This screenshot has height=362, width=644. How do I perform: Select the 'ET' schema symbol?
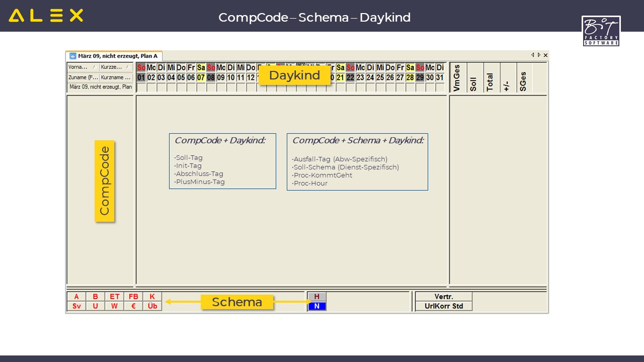115,297
